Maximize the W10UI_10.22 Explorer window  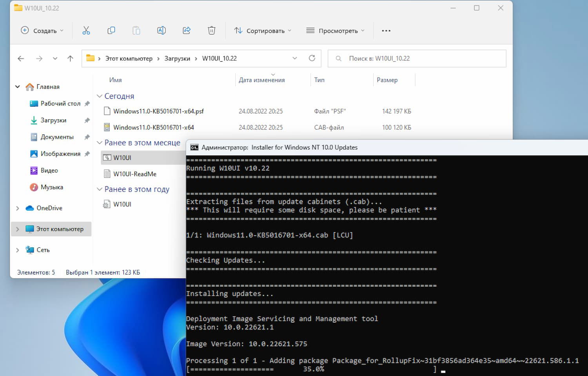pos(477,8)
